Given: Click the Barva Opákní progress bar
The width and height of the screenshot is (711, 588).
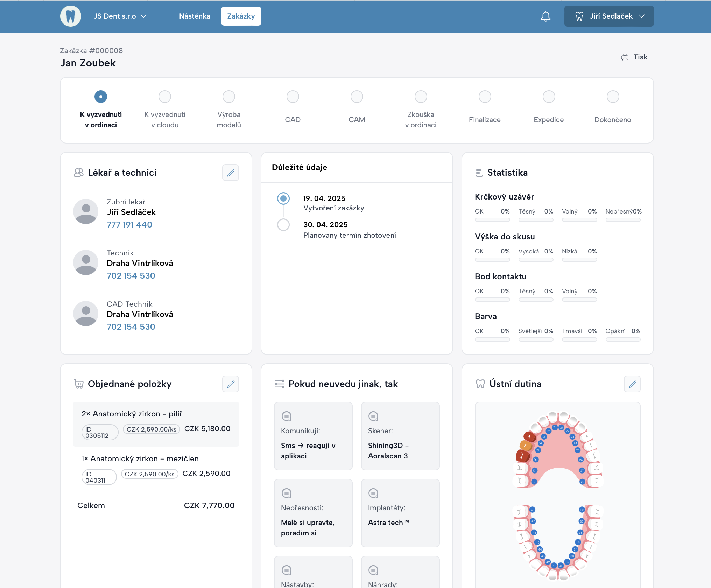Looking at the screenshot, I should pos(623,339).
